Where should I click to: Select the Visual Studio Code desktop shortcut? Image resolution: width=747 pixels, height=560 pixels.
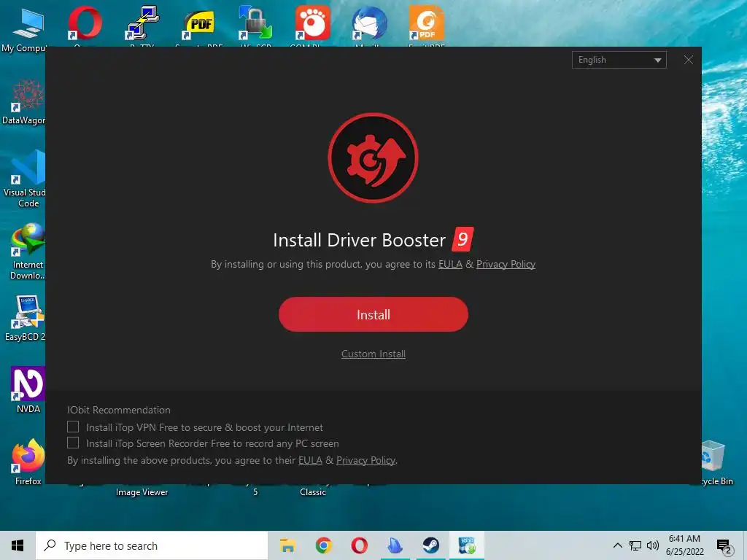(26, 179)
